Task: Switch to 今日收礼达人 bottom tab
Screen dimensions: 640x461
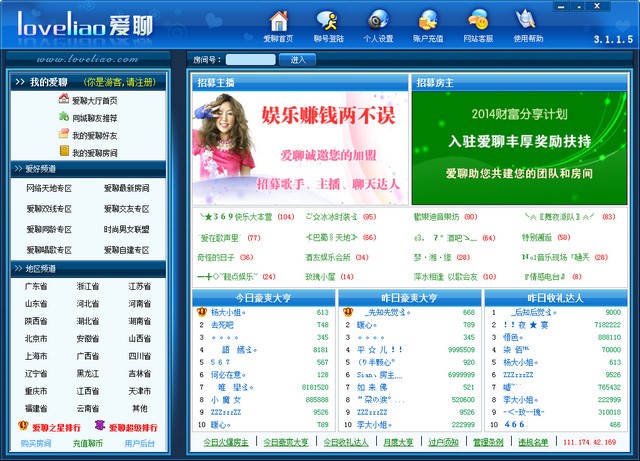Action: [346, 442]
